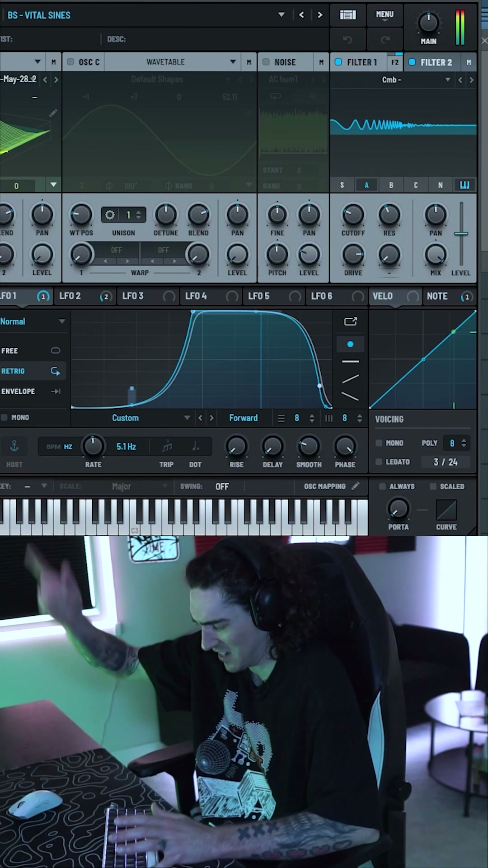Click the undo arrow icon
Screen dimensions: 488x868
pyautogui.click(x=347, y=40)
